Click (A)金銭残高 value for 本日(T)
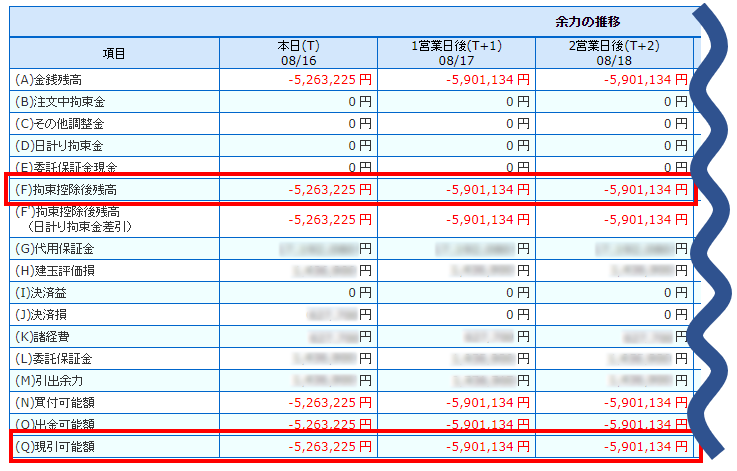This screenshot has height=471, width=737. pos(329,79)
